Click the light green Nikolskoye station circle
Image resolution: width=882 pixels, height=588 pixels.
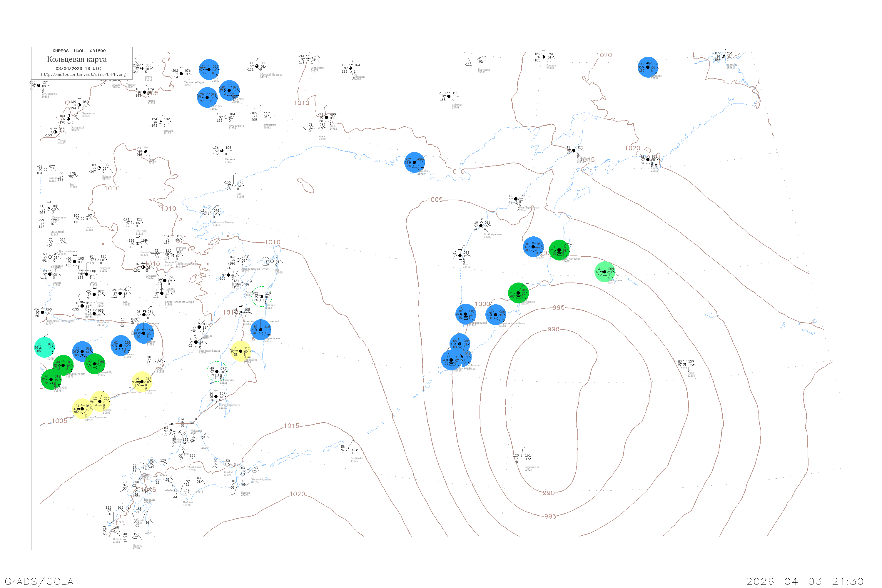(604, 272)
